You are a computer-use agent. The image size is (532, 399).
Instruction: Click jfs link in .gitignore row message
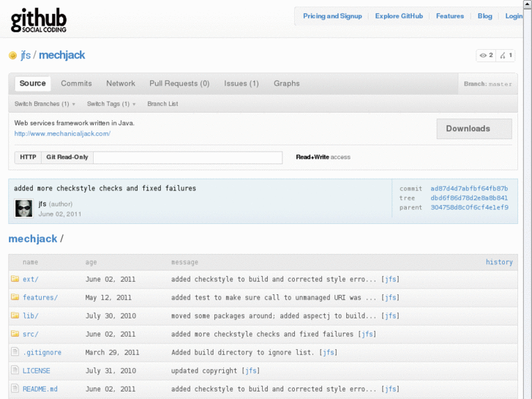click(x=329, y=352)
